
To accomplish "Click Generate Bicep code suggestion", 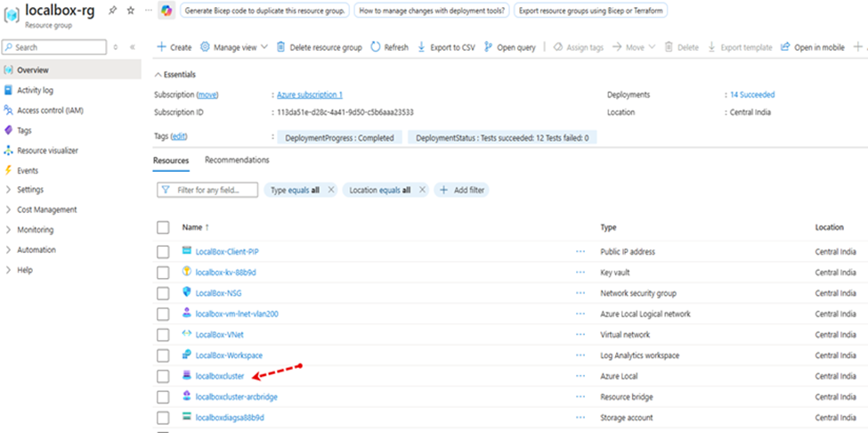I will tap(265, 11).
